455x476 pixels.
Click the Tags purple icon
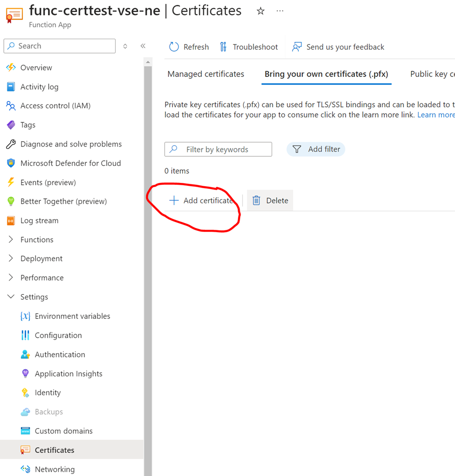(x=11, y=125)
